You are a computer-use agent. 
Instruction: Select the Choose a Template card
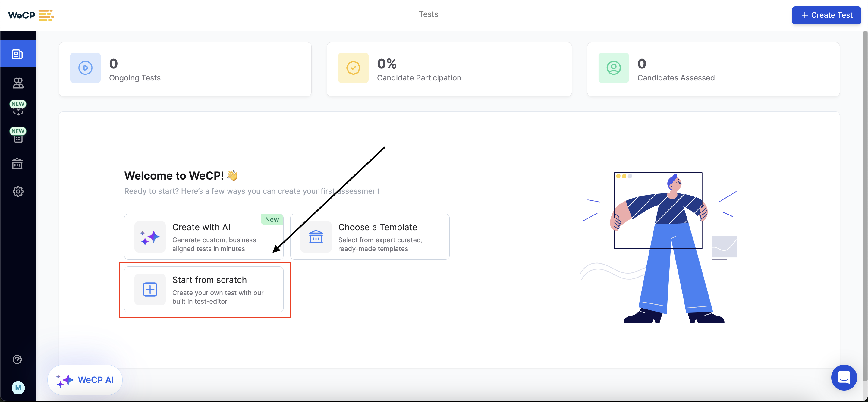(370, 237)
